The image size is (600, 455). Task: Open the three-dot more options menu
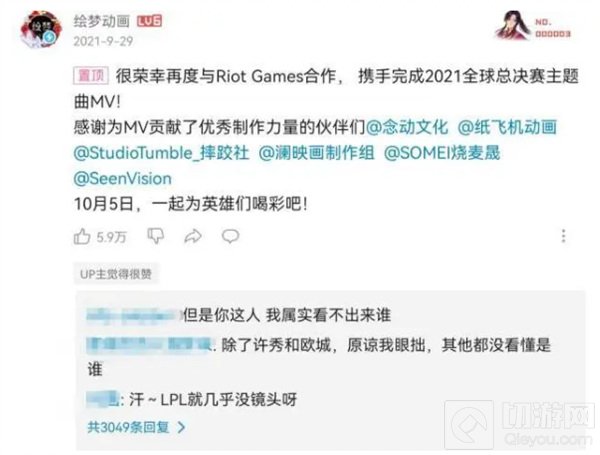[x=563, y=236]
